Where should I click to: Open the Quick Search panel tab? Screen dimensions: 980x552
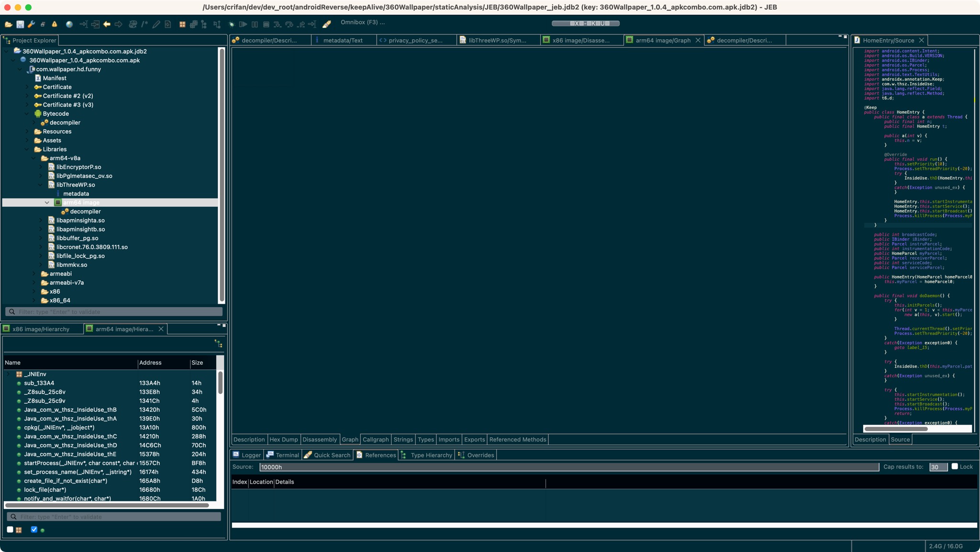click(x=327, y=455)
